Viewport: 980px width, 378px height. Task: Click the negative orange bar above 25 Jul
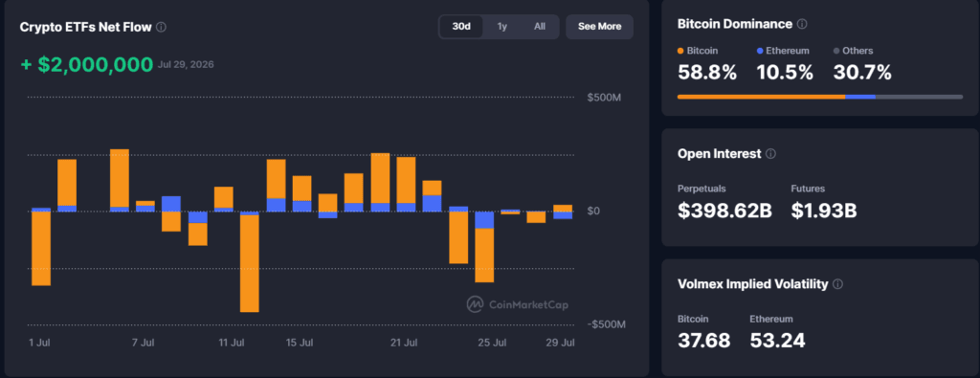[x=484, y=255]
